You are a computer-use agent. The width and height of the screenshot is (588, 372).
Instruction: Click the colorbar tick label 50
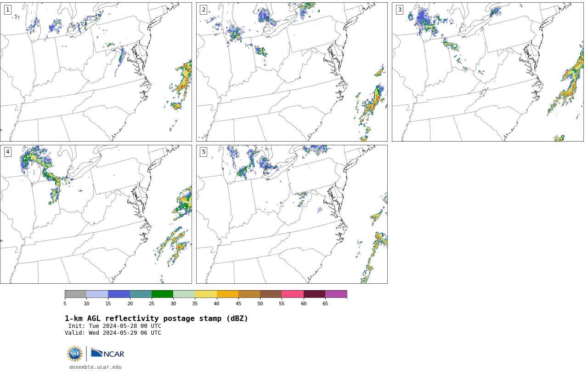pos(260,303)
